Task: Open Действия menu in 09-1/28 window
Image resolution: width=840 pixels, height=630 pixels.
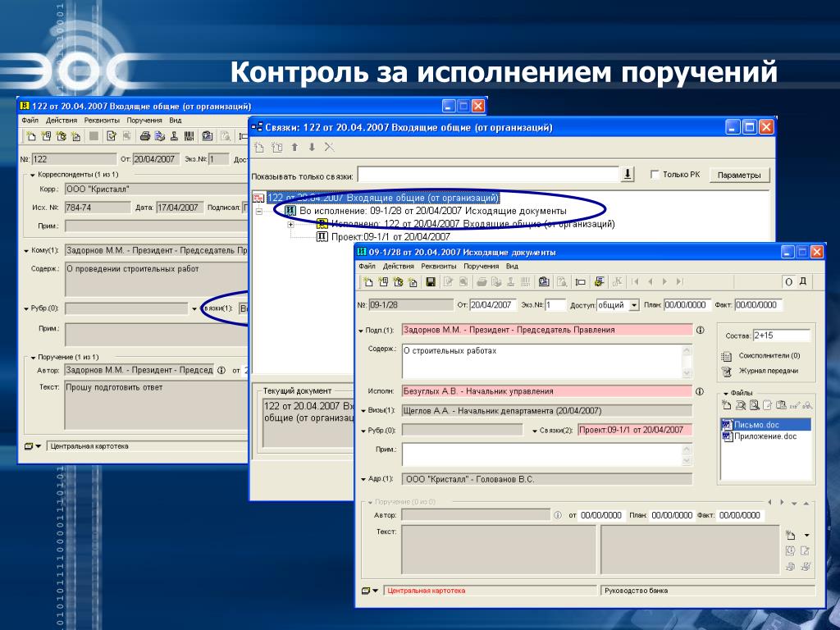Action: tap(398, 267)
